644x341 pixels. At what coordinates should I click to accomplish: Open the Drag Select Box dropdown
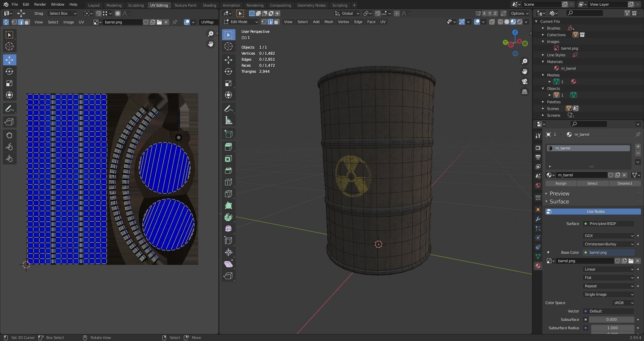(62, 13)
